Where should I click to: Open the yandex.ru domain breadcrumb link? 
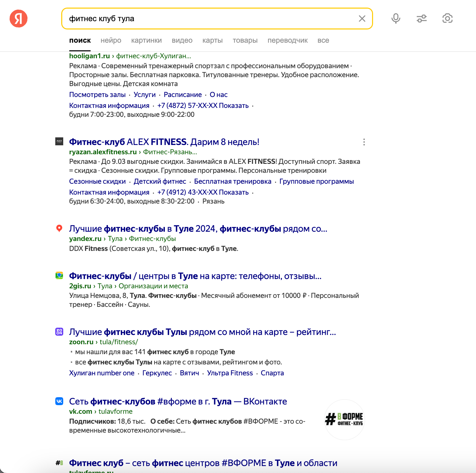85,239
